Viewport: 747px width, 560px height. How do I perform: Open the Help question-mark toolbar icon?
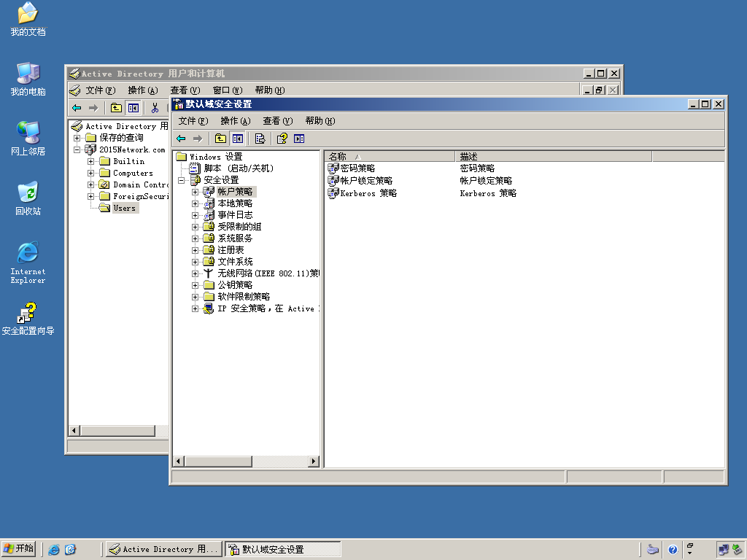(x=282, y=139)
